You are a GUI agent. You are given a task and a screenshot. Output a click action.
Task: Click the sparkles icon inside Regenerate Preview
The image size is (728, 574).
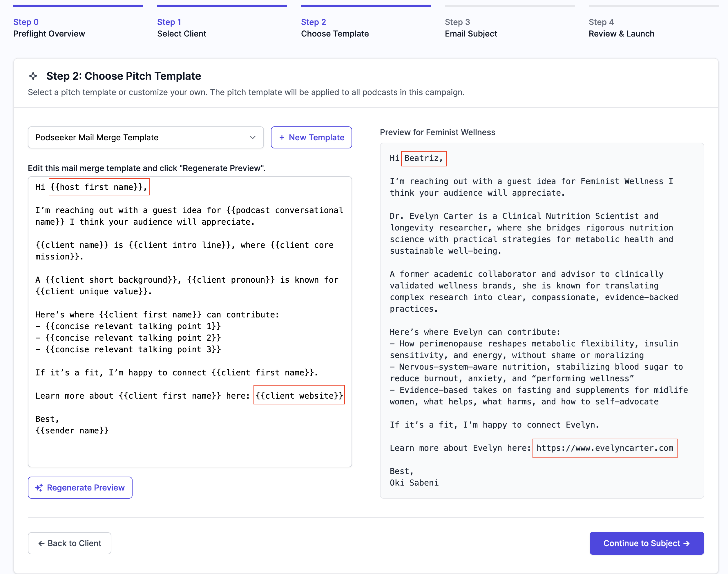39,488
